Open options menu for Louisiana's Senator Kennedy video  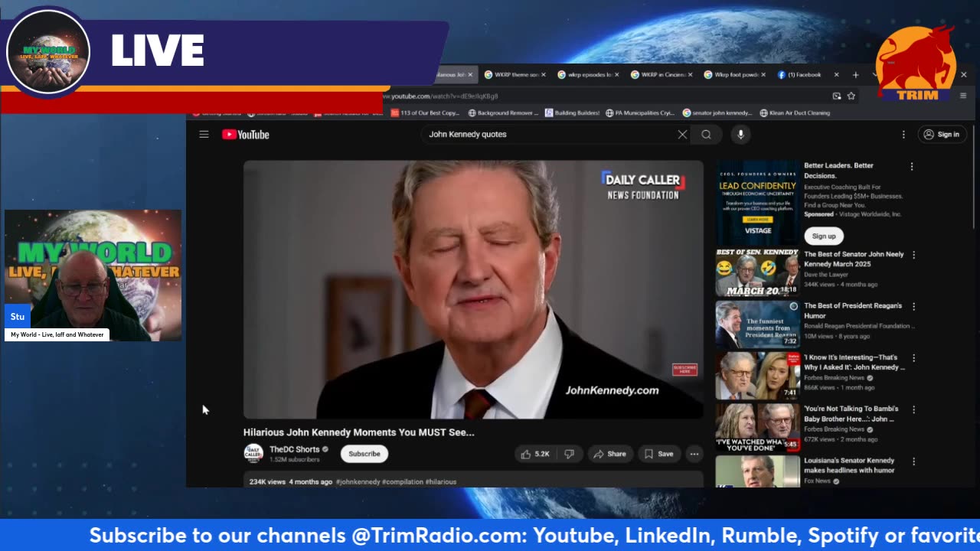[913, 461]
